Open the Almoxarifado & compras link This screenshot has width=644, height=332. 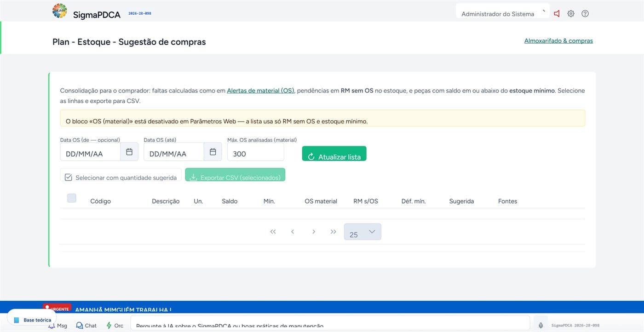(x=558, y=41)
